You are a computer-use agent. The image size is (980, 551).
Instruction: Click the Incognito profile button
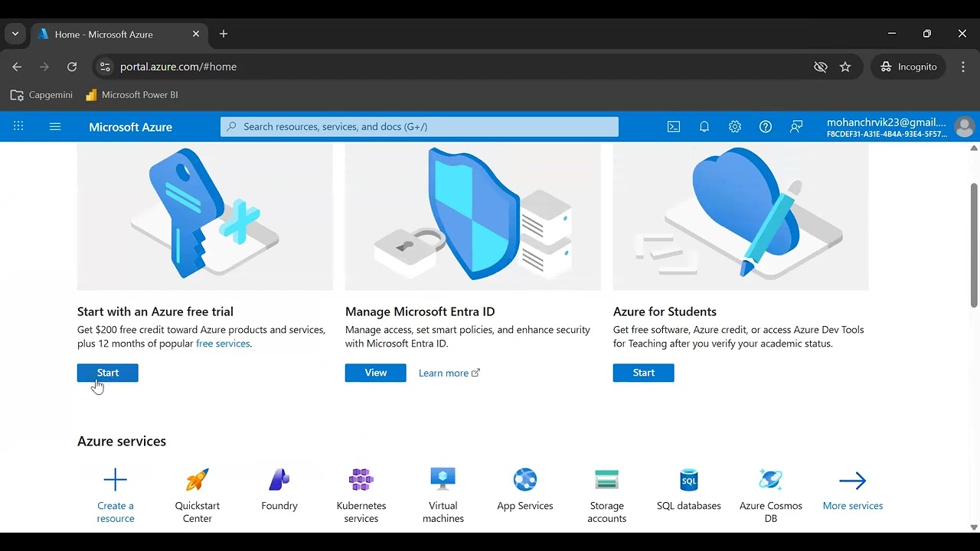pos(909,67)
